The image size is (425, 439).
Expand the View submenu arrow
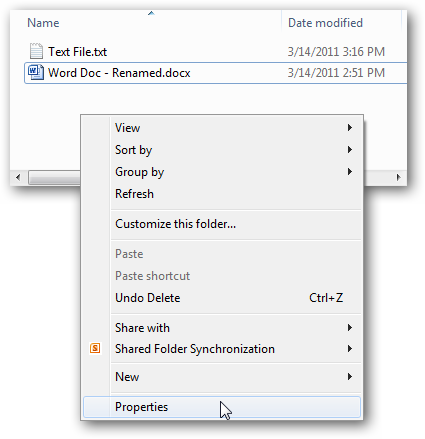click(350, 127)
